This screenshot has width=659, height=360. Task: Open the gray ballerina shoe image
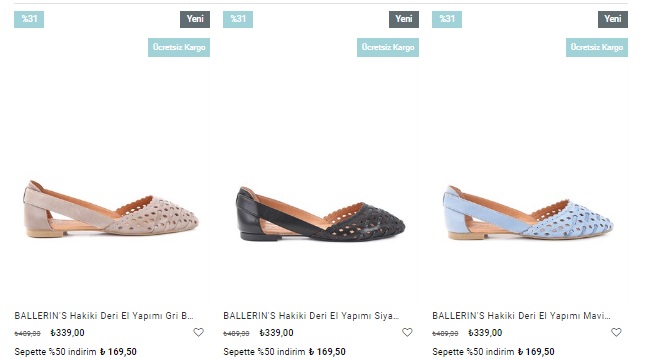click(x=111, y=209)
